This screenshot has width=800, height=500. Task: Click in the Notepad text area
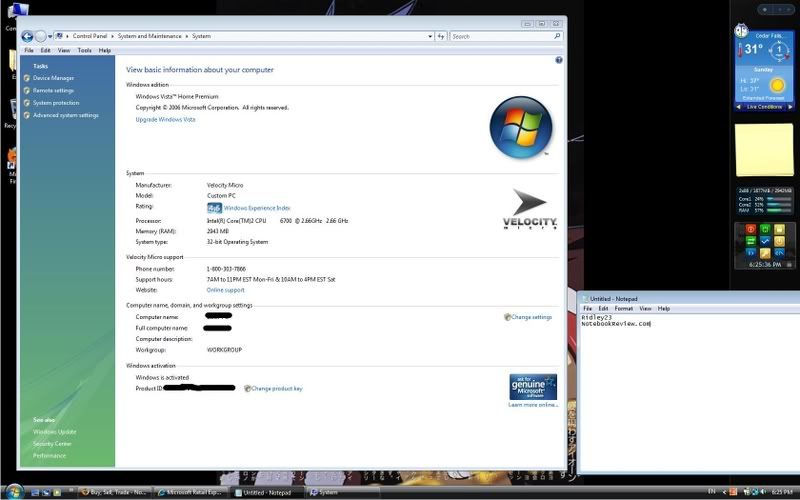690,393
